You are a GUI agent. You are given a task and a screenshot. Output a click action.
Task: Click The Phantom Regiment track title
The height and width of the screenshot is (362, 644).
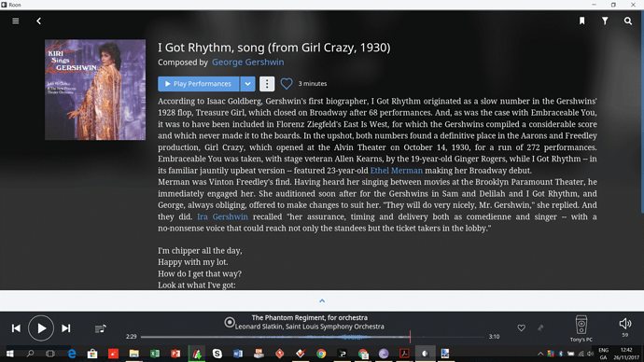(310, 317)
